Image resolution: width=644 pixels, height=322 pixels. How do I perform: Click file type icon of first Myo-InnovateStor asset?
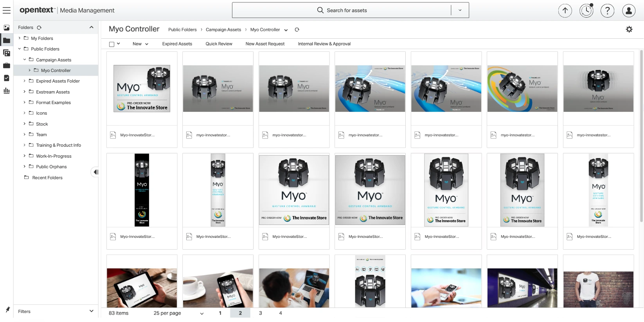click(x=113, y=135)
